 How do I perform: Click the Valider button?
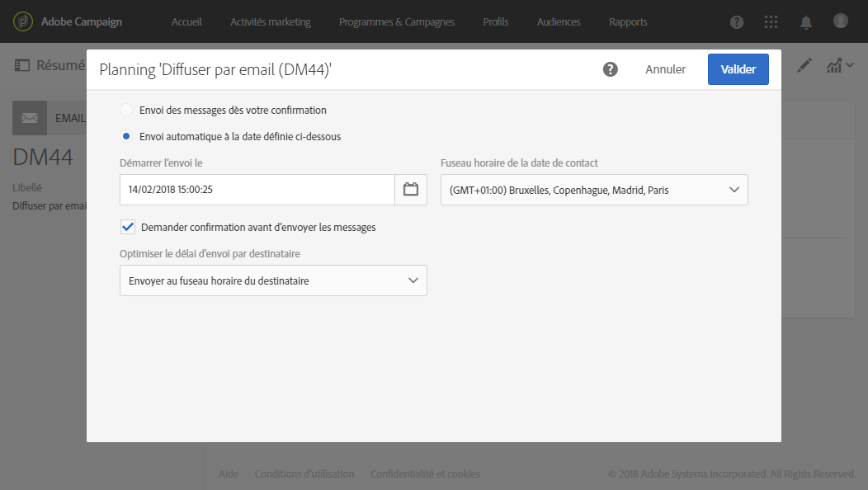coord(738,69)
